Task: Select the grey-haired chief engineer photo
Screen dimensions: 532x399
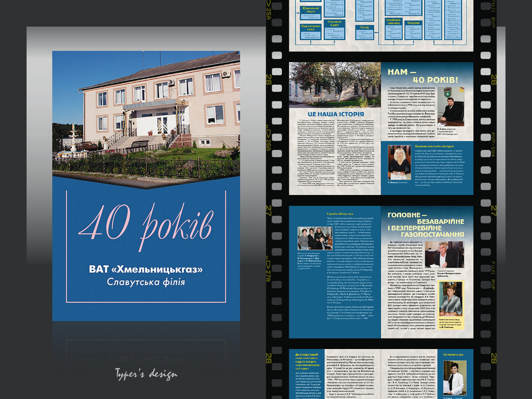Action: pyautogui.click(x=444, y=254)
